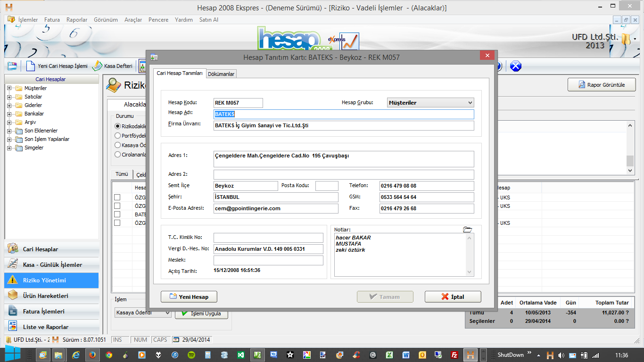Select the Cirolananlar radio button
This screenshot has height=362, width=644.
118,154
